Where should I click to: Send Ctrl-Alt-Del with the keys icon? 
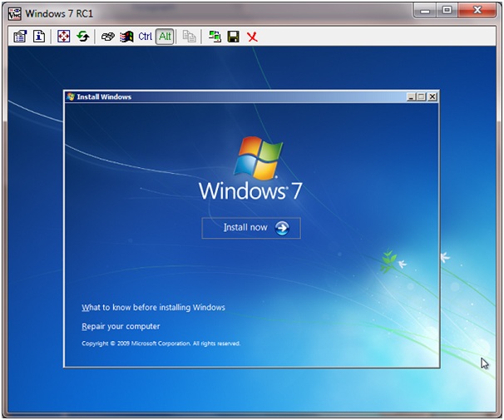(x=107, y=37)
